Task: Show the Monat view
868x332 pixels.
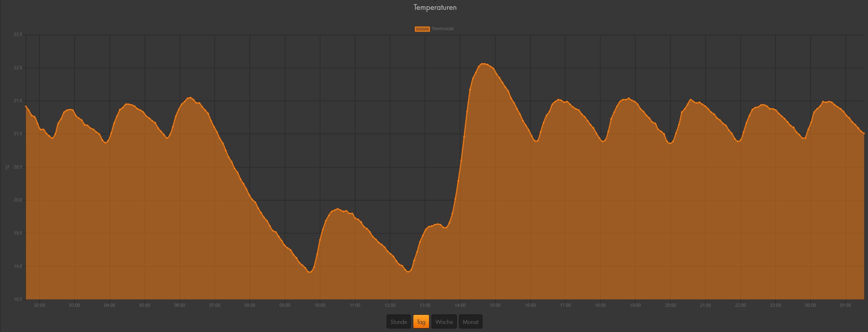Action: (x=471, y=322)
